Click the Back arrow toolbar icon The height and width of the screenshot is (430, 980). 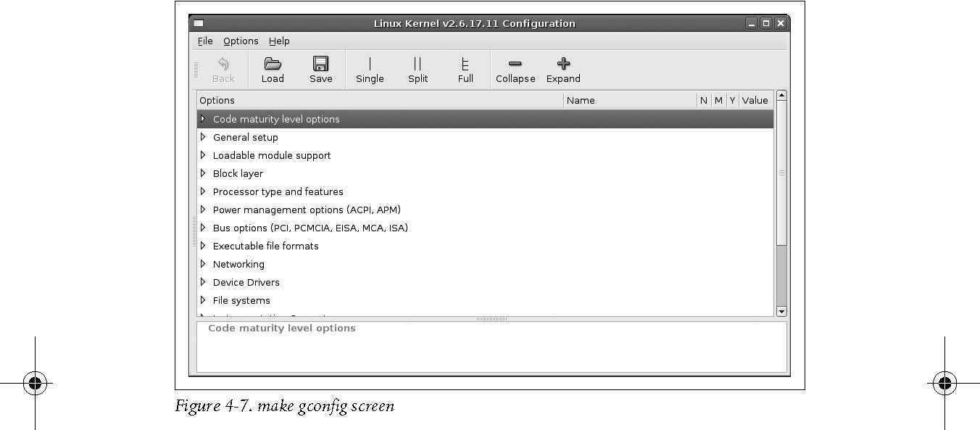223,64
